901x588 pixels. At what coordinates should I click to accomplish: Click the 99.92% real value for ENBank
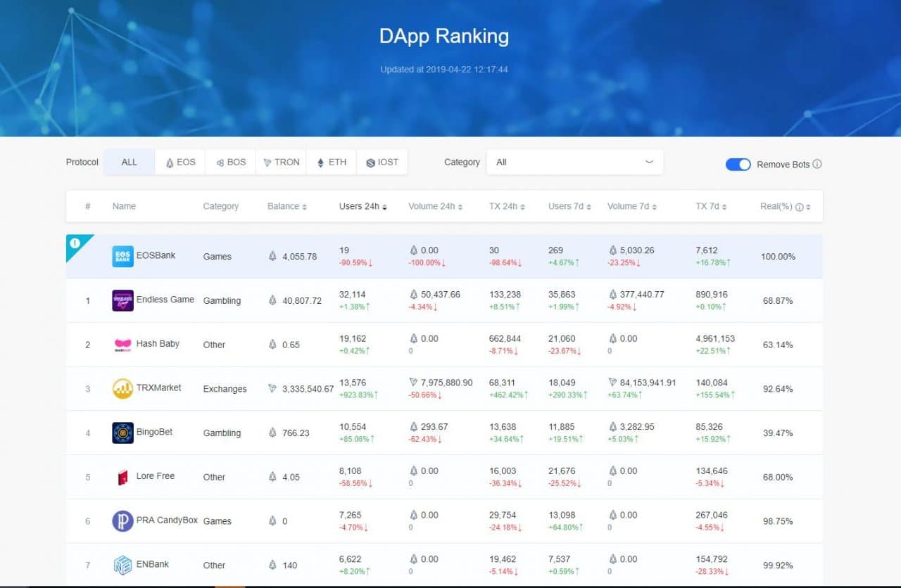[x=778, y=565]
